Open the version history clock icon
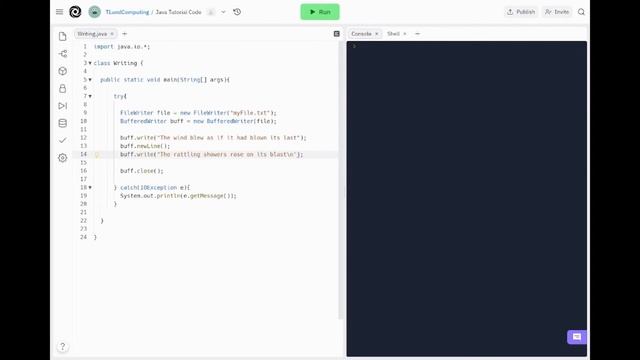640x360 pixels. [237, 12]
